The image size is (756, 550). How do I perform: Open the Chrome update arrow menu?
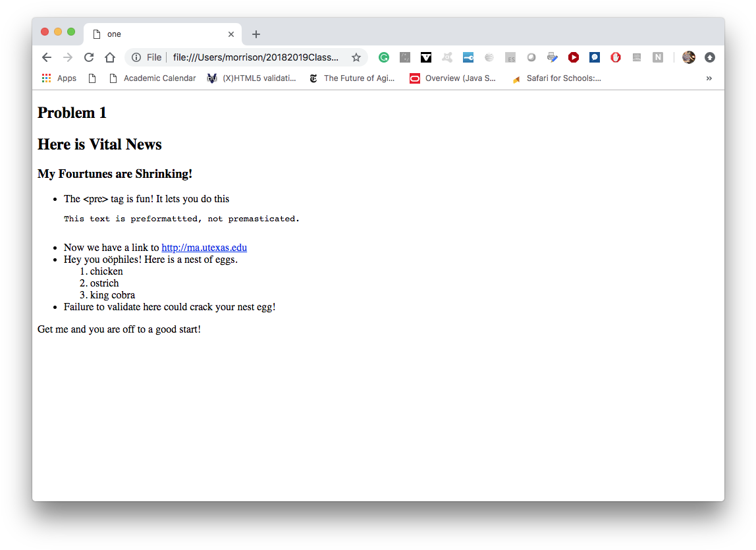(710, 57)
